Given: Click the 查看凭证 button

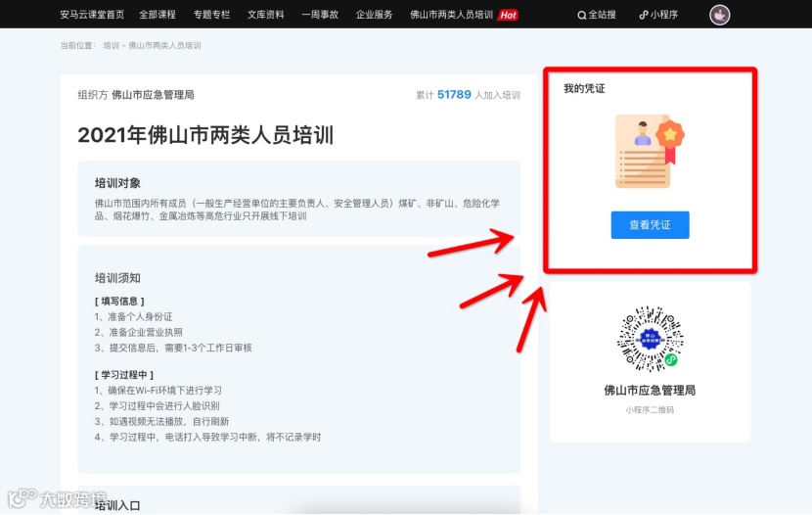Looking at the screenshot, I should pos(650,225).
